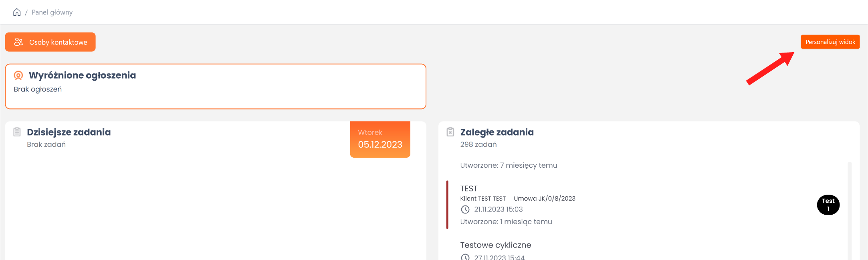Click the Wtorek 05.12.2023 date badge
Viewport: 868px width, 260px height.
(380, 139)
